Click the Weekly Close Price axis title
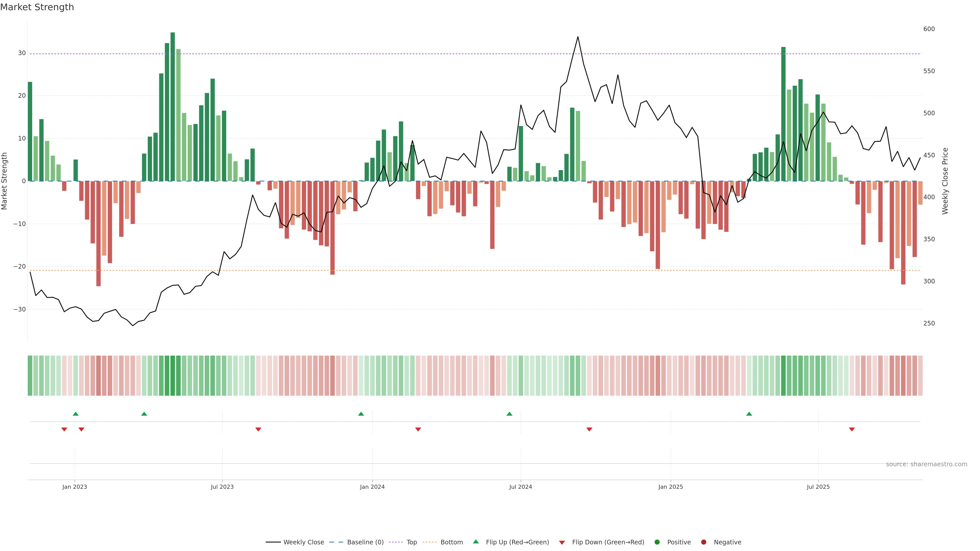The image size is (980, 551). click(x=945, y=181)
